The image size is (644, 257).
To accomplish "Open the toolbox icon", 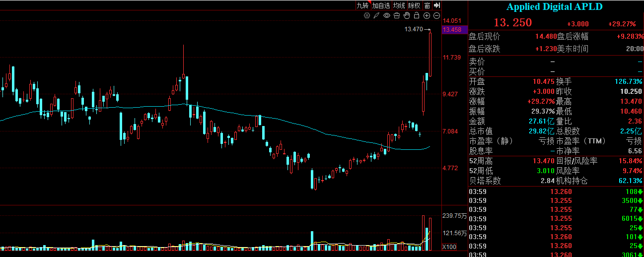I will 397,15.
